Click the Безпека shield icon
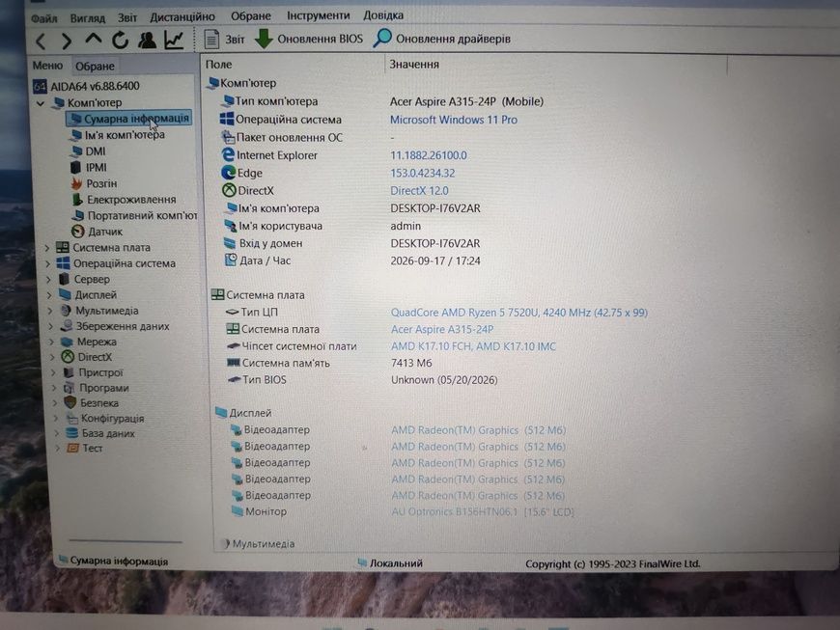 (70, 402)
